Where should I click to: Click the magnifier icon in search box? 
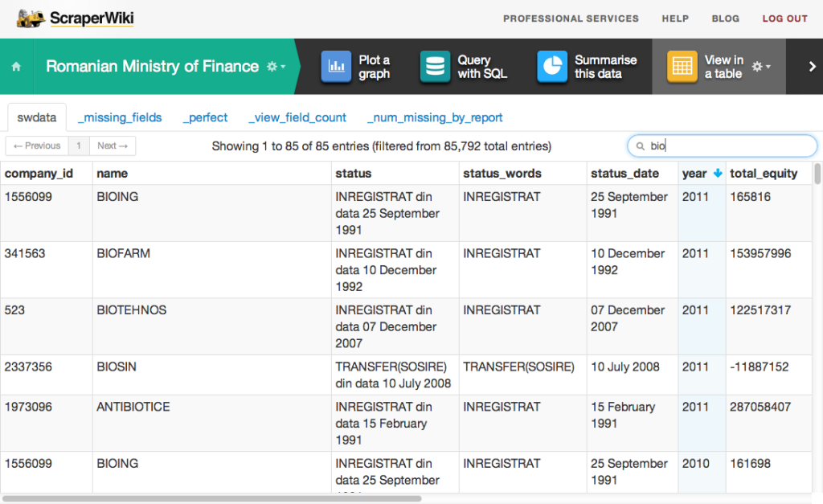641,146
